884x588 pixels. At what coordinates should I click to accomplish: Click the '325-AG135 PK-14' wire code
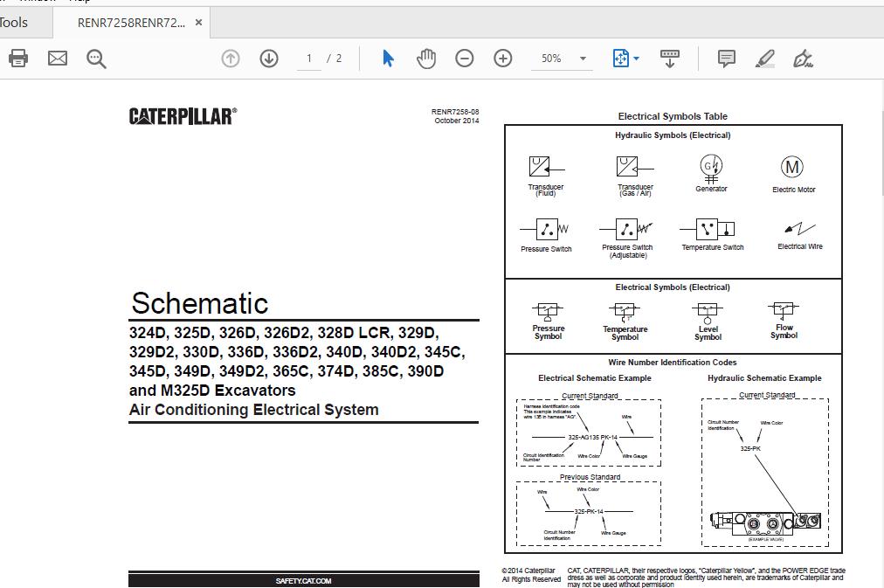click(x=592, y=437)
